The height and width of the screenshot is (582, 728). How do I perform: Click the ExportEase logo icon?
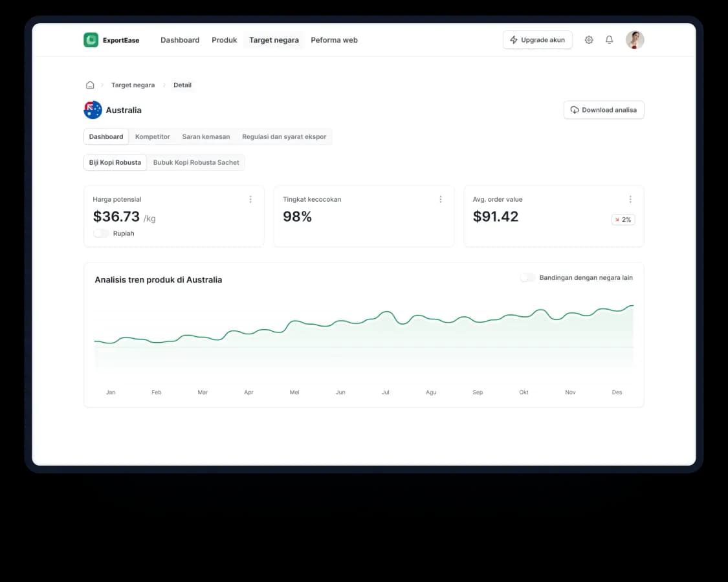(x=91, y=40)
